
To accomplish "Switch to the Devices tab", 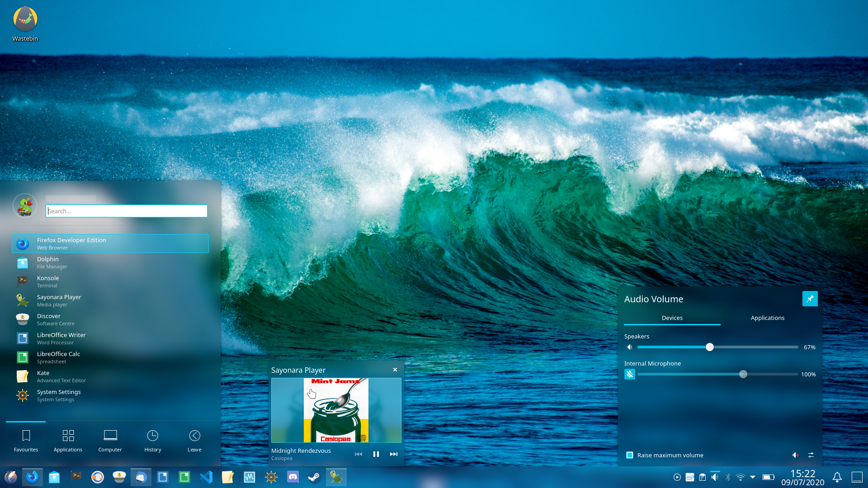I will tap(672, 318).
